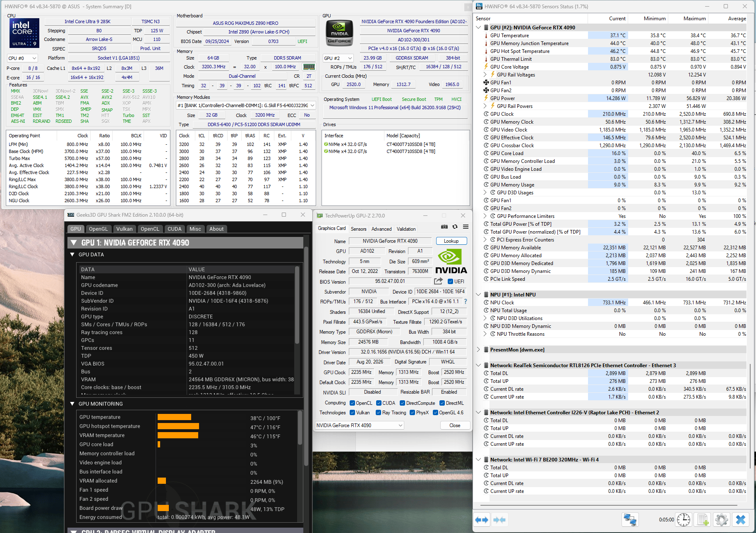This screenshot has width=756, height=533.
Task: Click the Bus Interface question mark in GPU-Z
Action: point(466,301)
